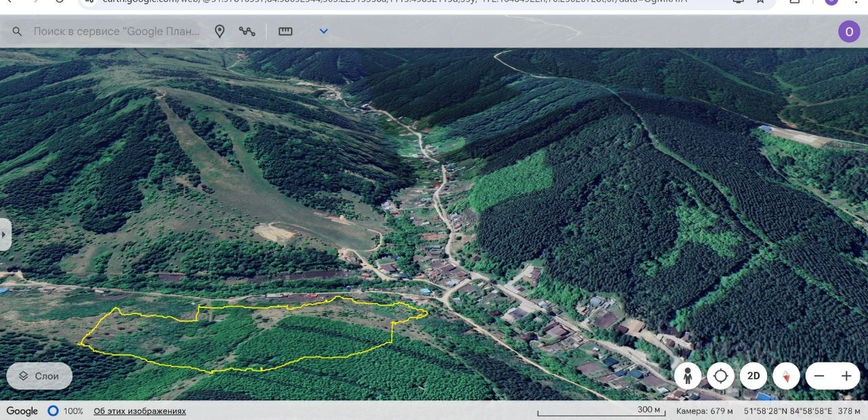The width and height of the screenshot is (868, 420).
Task: Add a placemark with the pin tool
Action: pyautogui.click(x=219, y=31)
